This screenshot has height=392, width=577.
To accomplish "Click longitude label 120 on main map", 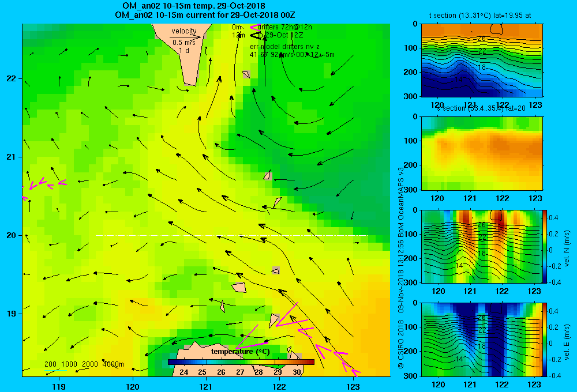I will coord(133,386).
